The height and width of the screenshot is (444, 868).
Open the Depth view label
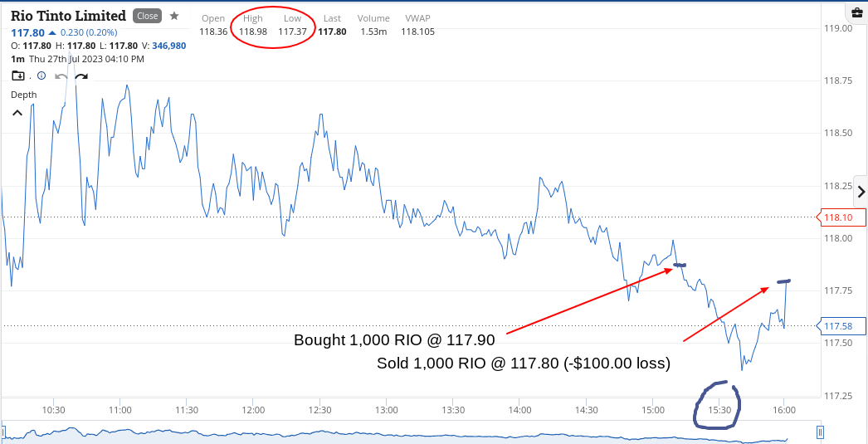coord(24,95)
